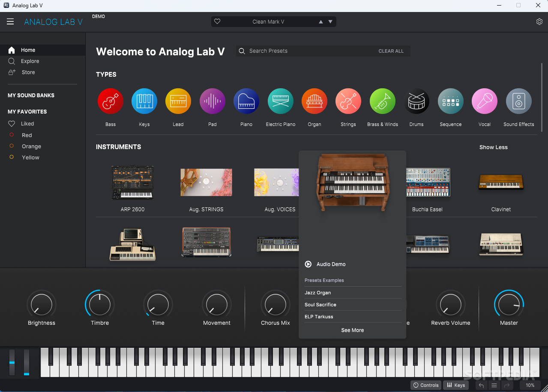Select the Drums type icon
The width and height of the screenshot is (548, 392).
(416, 101)
